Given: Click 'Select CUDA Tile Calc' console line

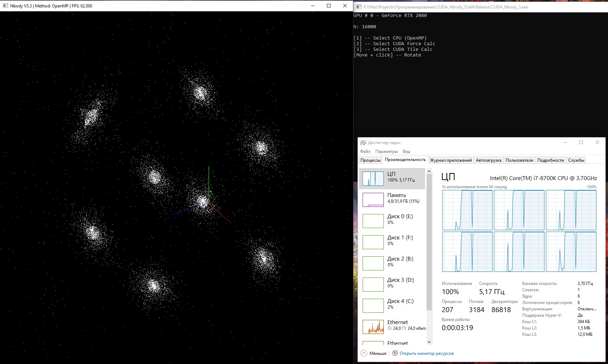Looking at the screenshot, I should click(x=393, y=49).
